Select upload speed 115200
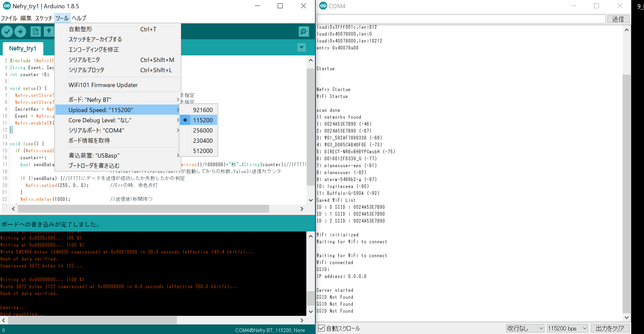Viewport: 644px width, 334px height. pos(199,120)
